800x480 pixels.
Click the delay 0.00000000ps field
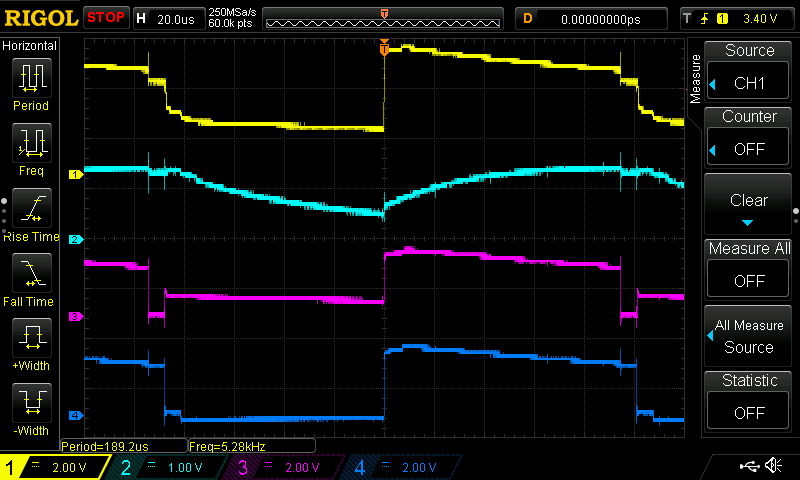(591, 19)
